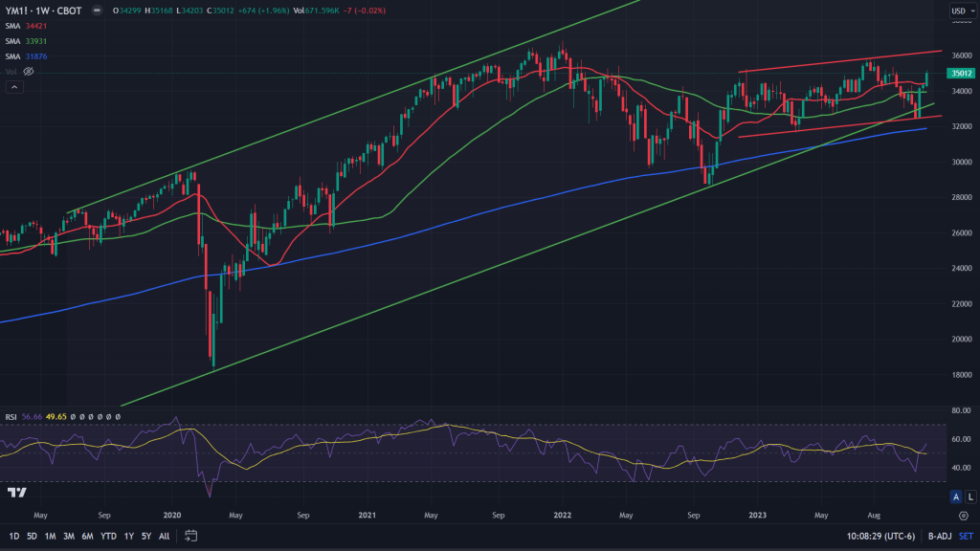The height and width of the screenshot is (551, 980).
Task: Collapse the indicator legend with the chevron
Action: click(14, 87)
